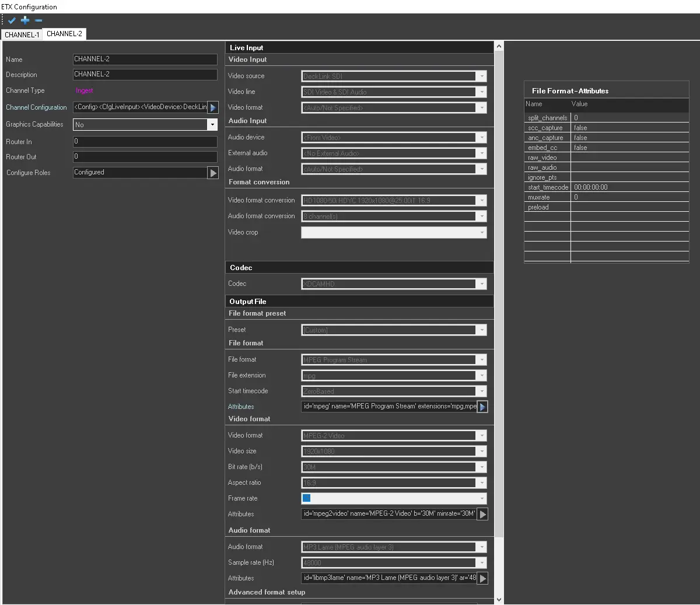Open Channel Configuration with its arrow button
The height and width of the screenshot is (605, 700).
213,107
